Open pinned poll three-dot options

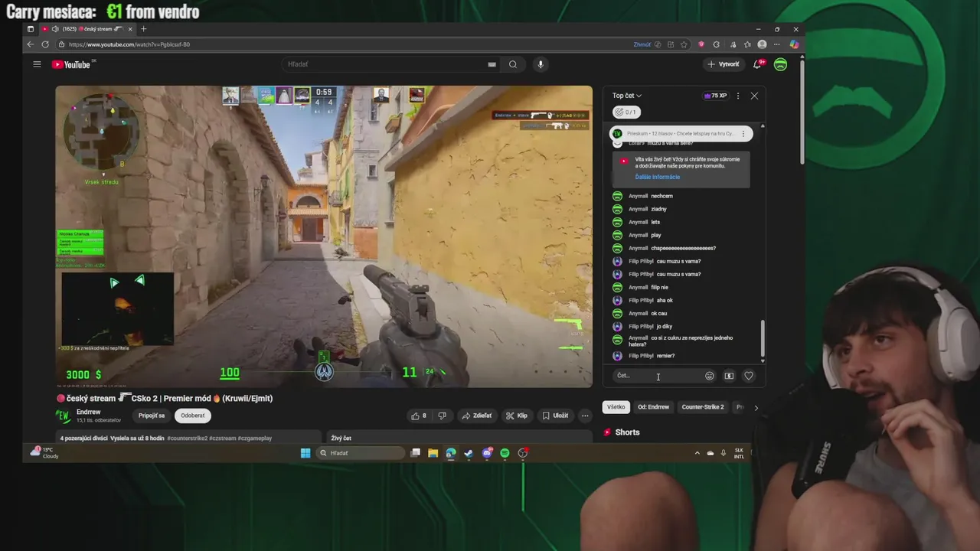[x=743, y=134]
